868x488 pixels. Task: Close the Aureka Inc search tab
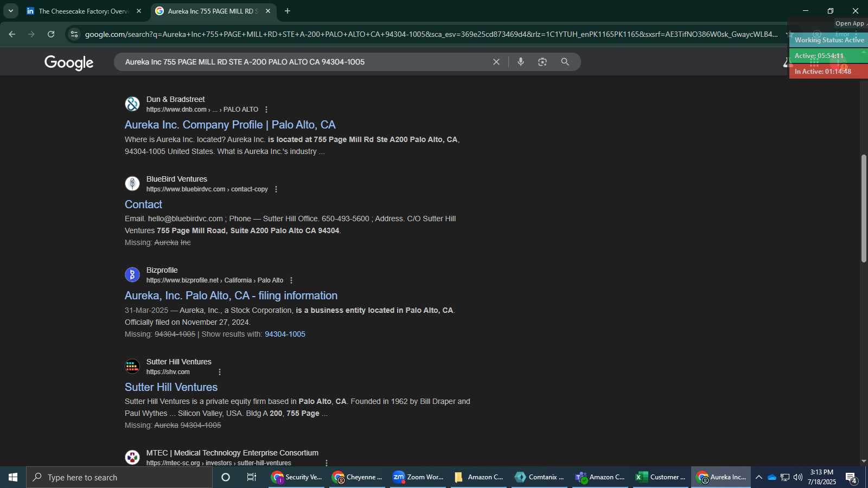click(268, 11)
